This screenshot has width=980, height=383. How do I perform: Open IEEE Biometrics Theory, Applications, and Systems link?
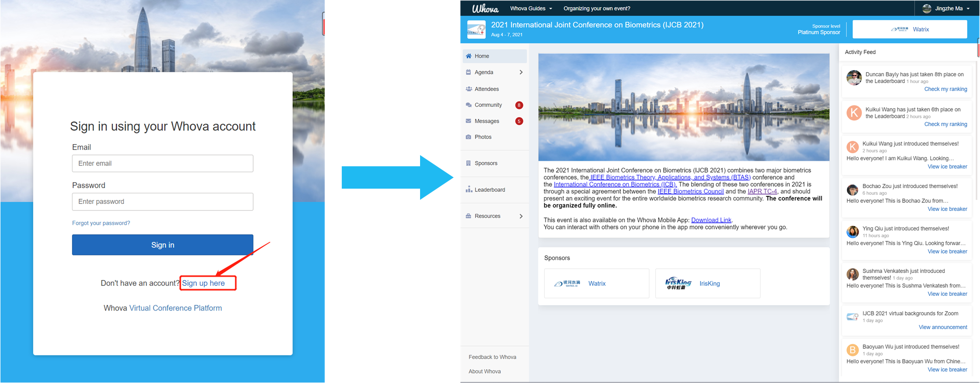(670, 177)
